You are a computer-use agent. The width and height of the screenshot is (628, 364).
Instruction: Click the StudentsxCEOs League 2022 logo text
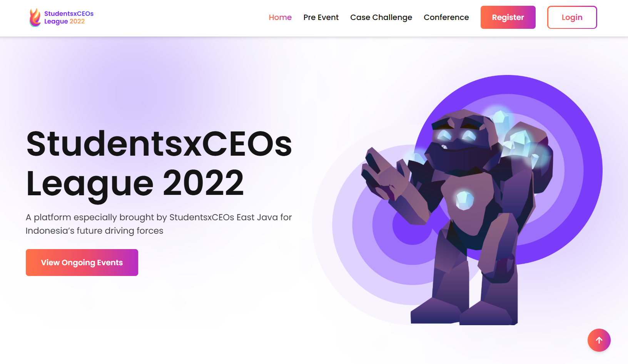tap(69, 17)
